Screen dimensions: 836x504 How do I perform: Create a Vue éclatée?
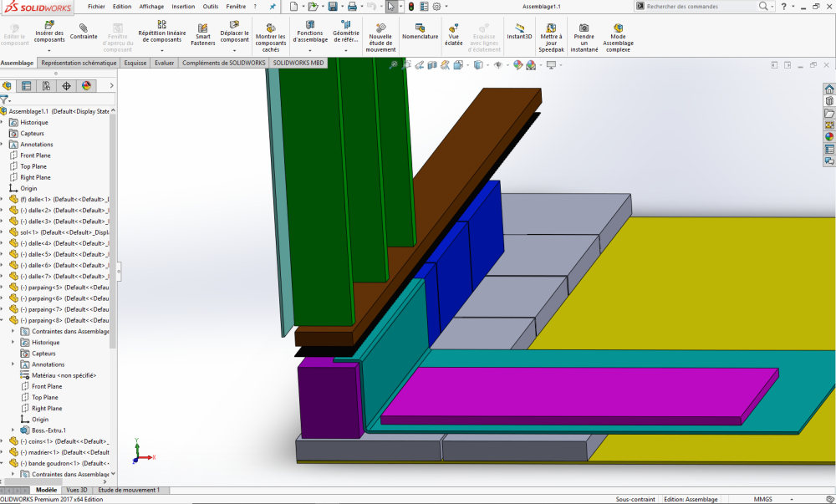(x=454, y=34)
